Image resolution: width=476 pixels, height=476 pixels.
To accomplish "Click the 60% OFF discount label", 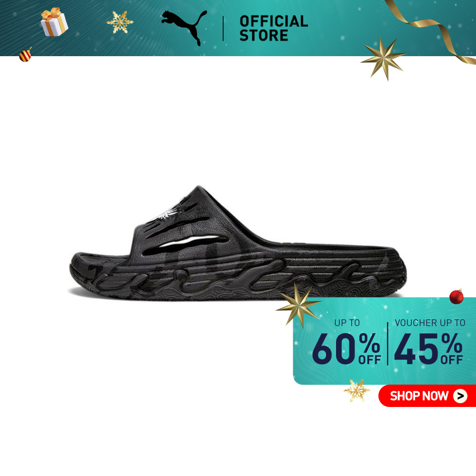I will (346, 348).
